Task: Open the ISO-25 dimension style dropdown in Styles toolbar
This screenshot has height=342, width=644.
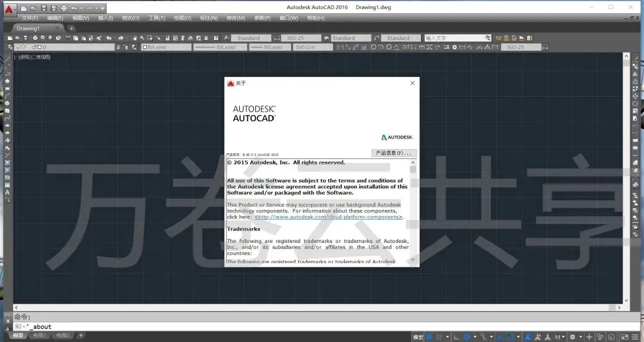Action: pyautogui.click(x=301, y=38)
